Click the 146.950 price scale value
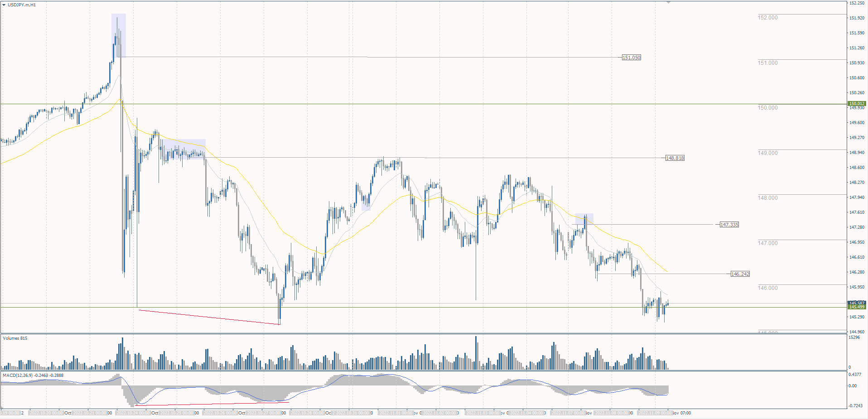 (x=857, y=242)
